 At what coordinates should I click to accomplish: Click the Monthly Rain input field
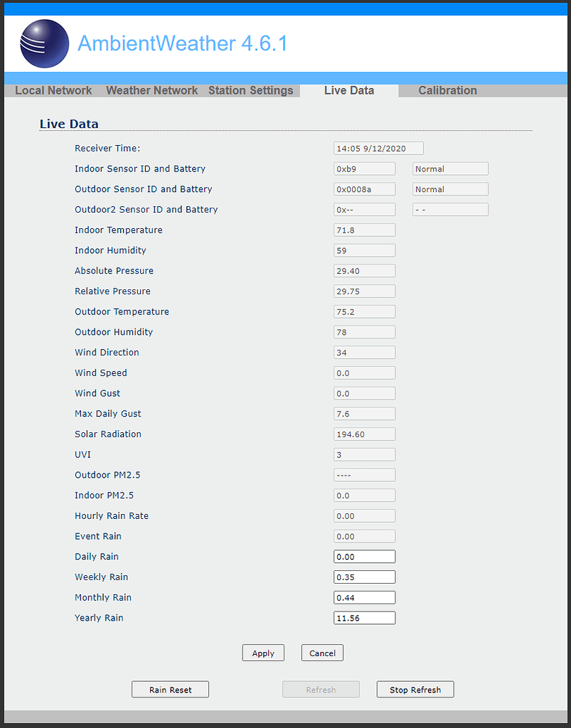click(364, 597)
